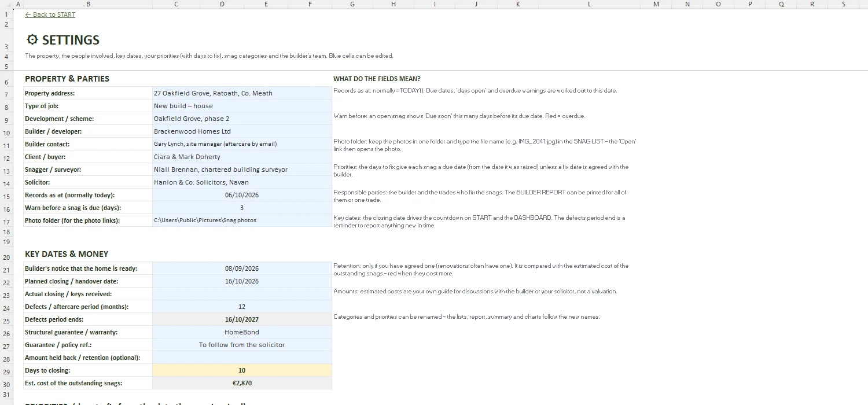Image resolution: width=868 pixels, height=405 pixels.
Task: Edit the Type of job cell 'New build – house'
Action: [242, 106]
